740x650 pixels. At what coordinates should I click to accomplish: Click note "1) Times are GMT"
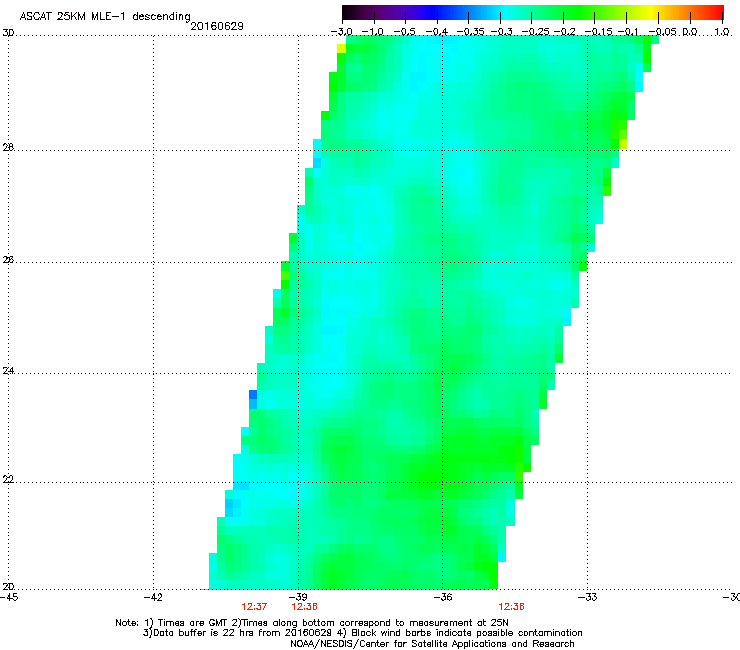pyautogui.click(x=187, y=623)
